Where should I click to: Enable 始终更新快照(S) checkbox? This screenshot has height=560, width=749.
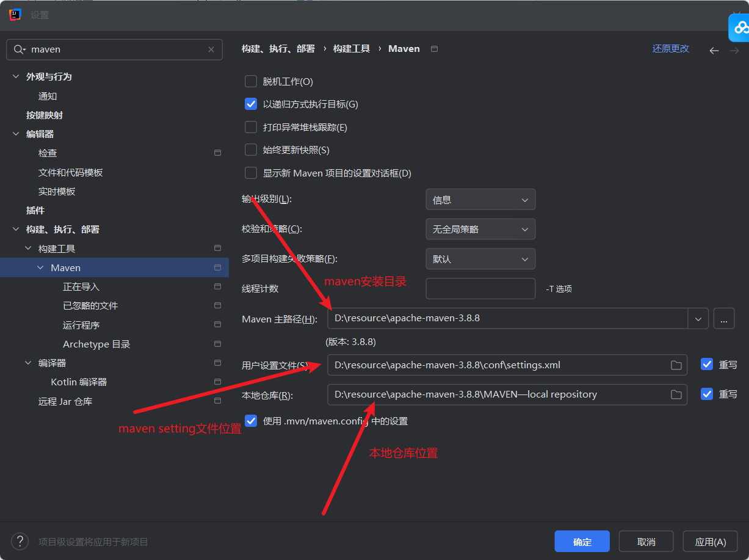point(251,150)
